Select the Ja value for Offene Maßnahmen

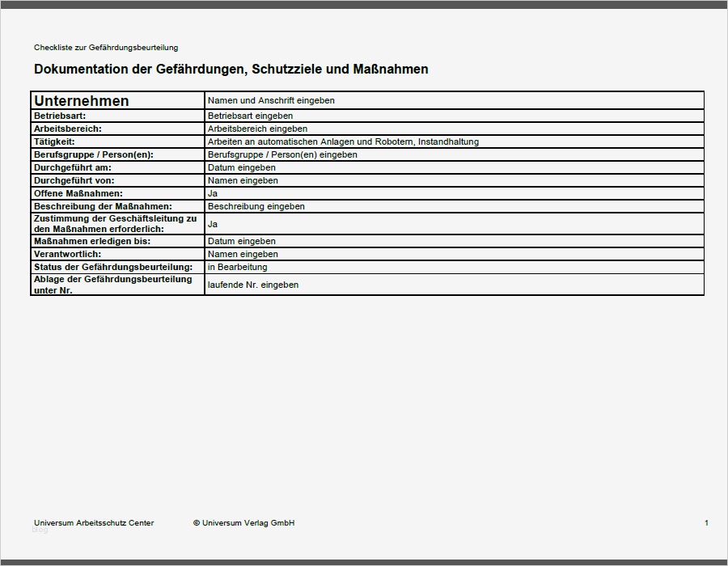click(x=212, y=193)
